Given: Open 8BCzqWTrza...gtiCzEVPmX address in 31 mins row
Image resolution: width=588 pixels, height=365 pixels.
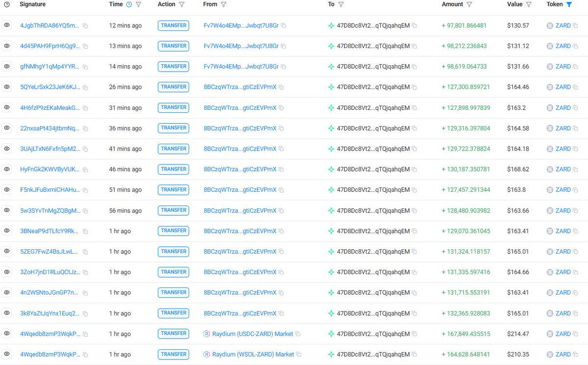Looking at the screenshot, I should pos(240,108).
